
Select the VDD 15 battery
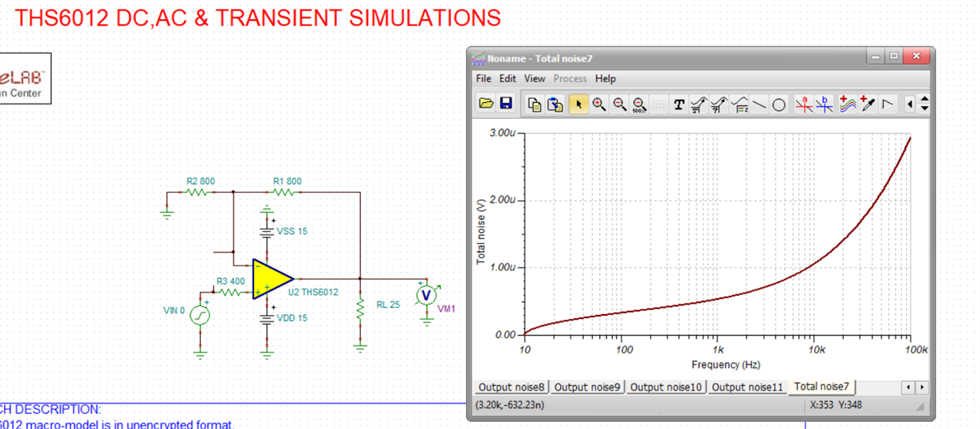[x=267, y=318]
